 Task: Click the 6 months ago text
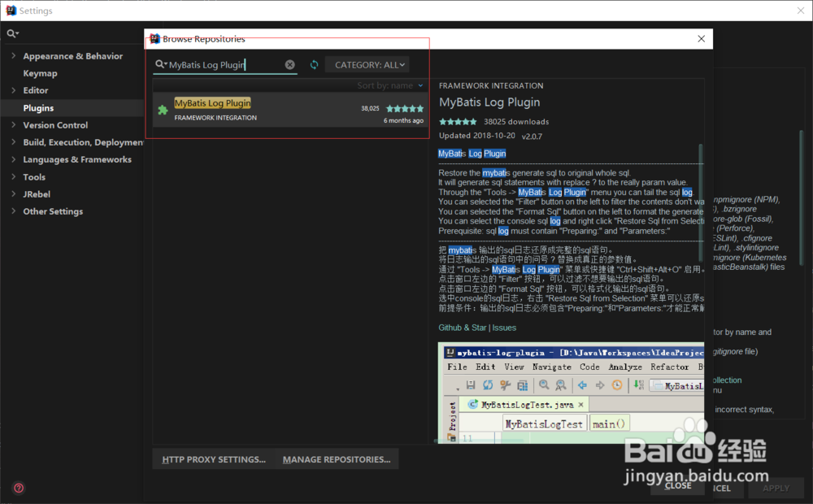[403, 120]
